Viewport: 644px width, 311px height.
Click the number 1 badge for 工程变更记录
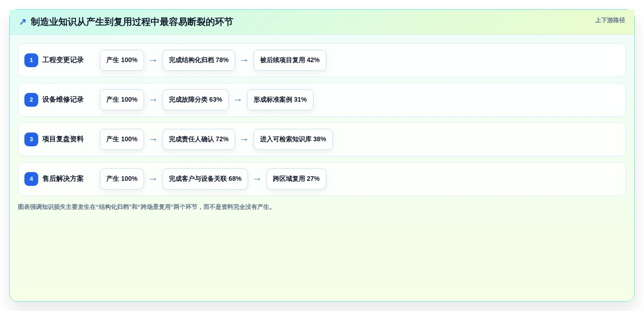tap(31, 60)
